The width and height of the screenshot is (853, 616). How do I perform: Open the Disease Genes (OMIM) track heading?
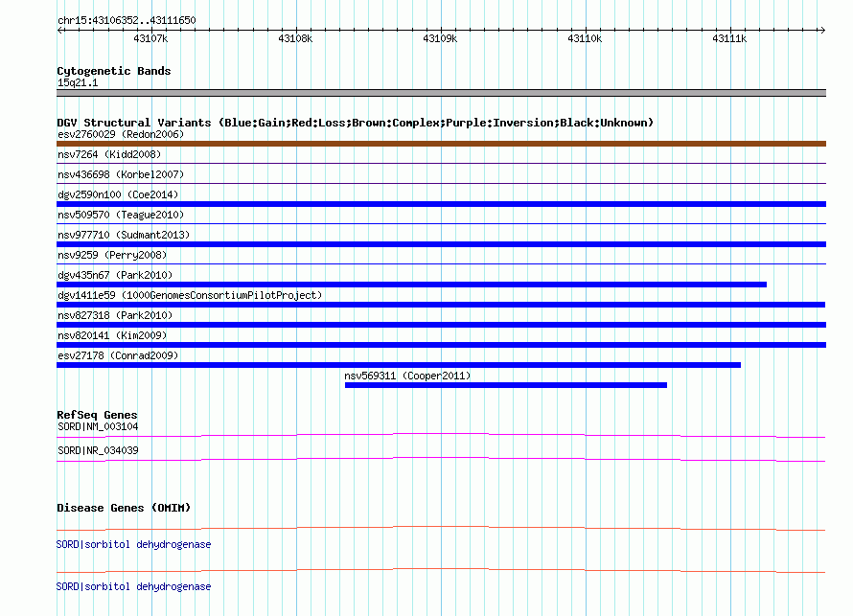click(124, 508)
